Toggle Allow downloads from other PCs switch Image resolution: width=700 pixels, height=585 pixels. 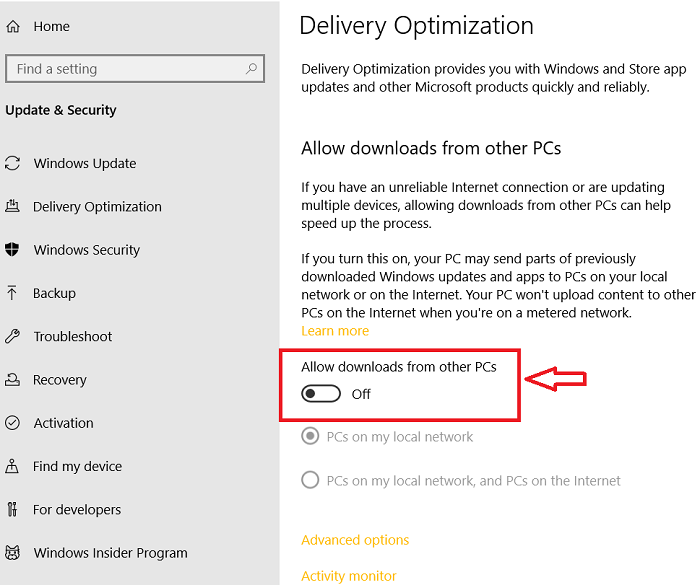[x=321, y=394]
